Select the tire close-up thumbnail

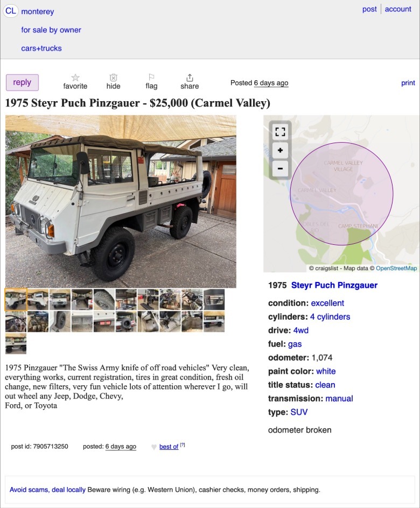[x=104, y=299]
